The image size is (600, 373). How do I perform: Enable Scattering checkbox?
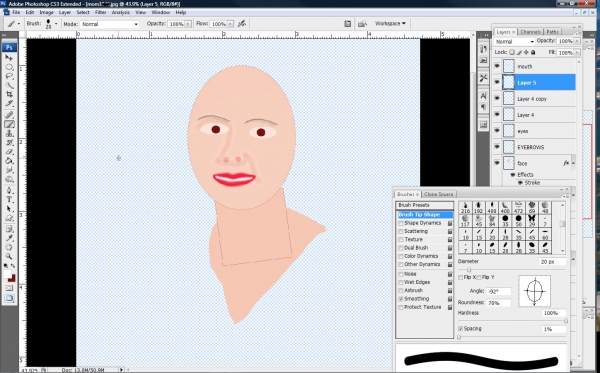point(401,231)
